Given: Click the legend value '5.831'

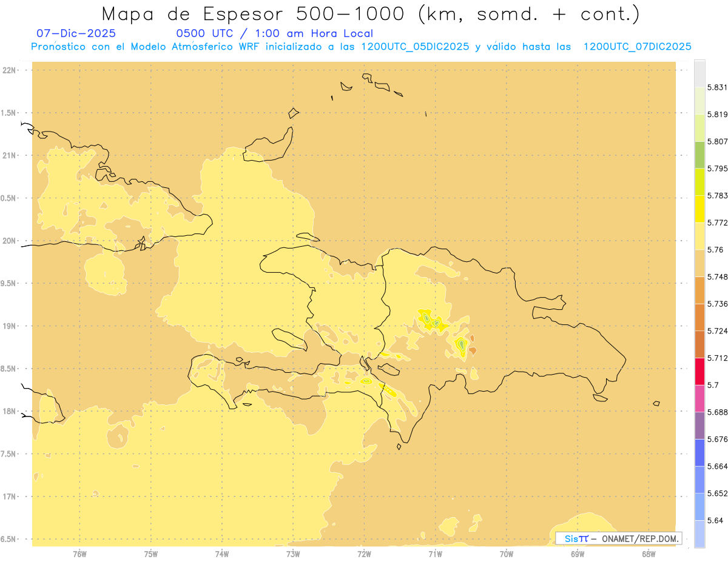Looking at the screenshot, I should tap(718, 87).
